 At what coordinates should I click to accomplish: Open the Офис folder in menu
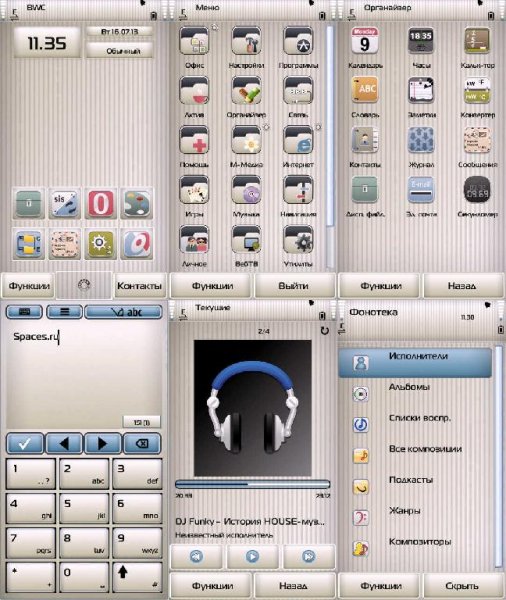194,41
